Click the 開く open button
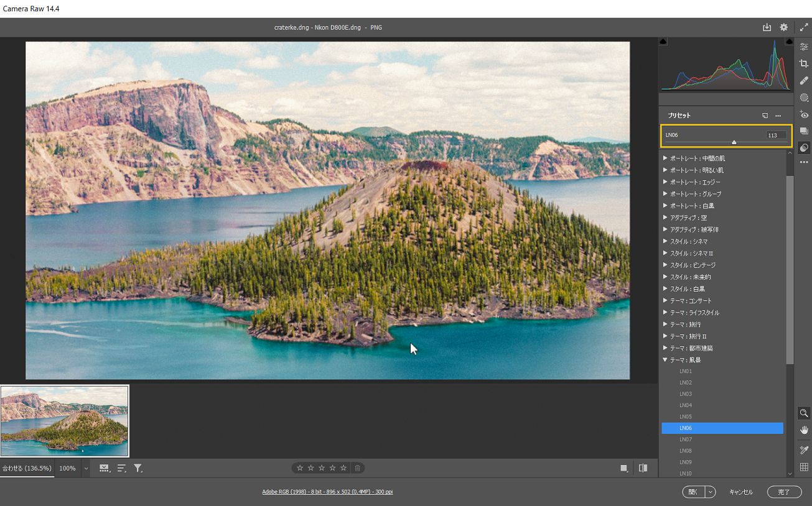The height and width of the screenshot is (506, 812). pos(694,492)
